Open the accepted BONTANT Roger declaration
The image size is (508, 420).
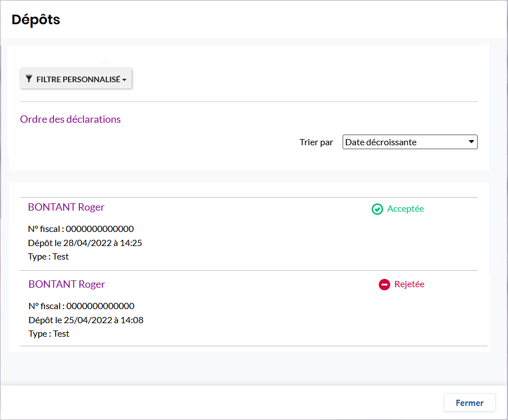[66, 207]
